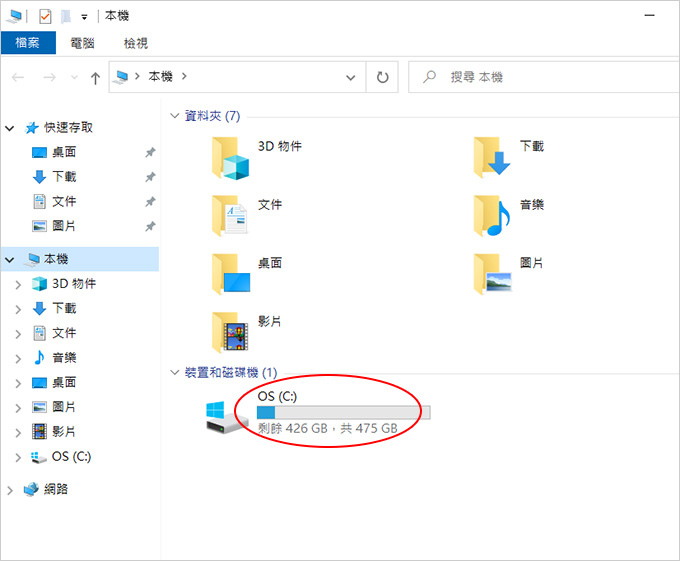680x561 pixels.
Task: Expand 文件 under 本機 in the tree
Action: click(18, 334)
